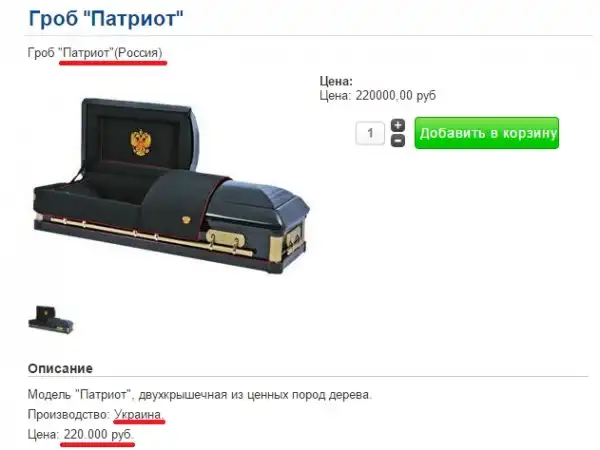Image resolution: width=600 pixels, height=450 pixels.
Task: Click the underlined 220.000 руб. text
Action: (98, 435)
